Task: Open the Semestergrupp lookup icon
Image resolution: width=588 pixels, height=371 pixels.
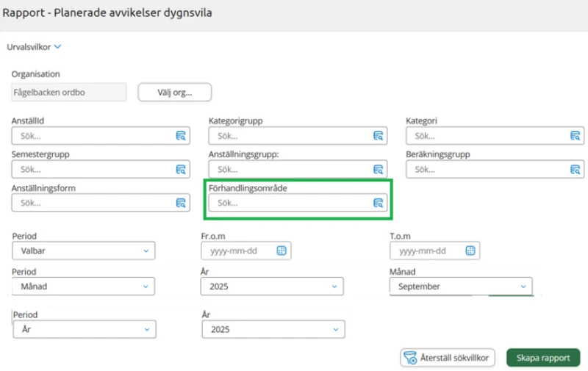Action: (181, 170)
